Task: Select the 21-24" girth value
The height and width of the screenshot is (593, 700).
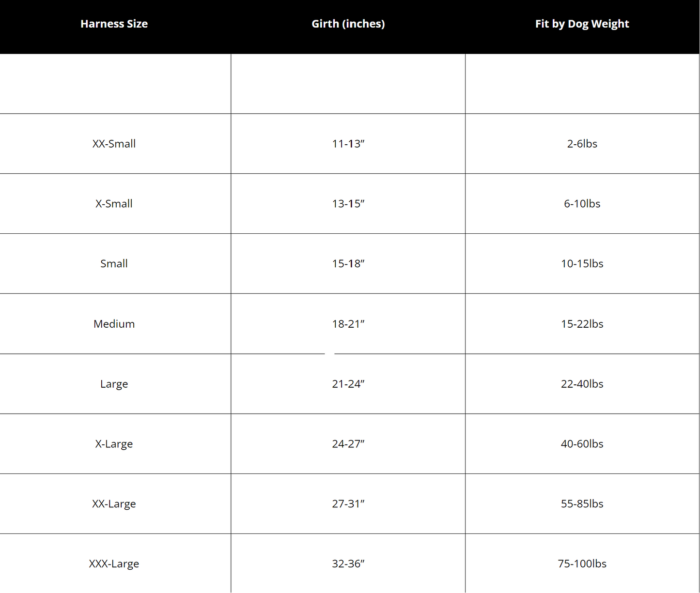Action: click(348, 384)
